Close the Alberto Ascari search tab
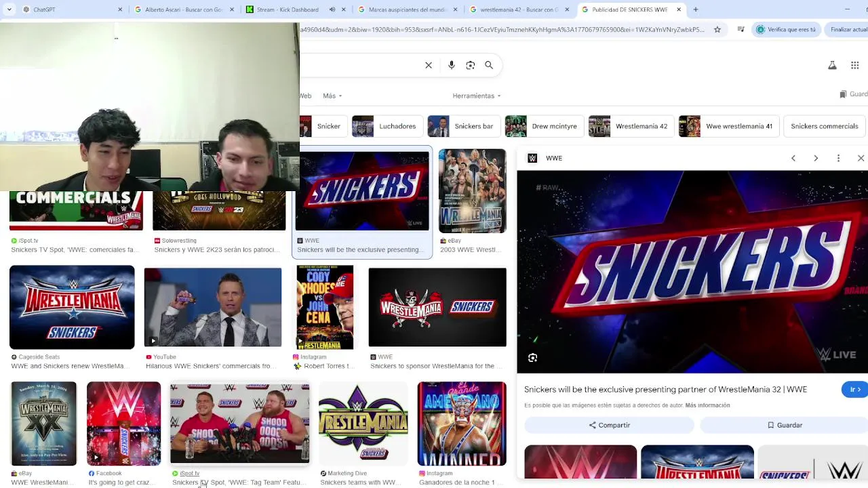The width and height of the screenshot is (868, 488). click(232, 9)
